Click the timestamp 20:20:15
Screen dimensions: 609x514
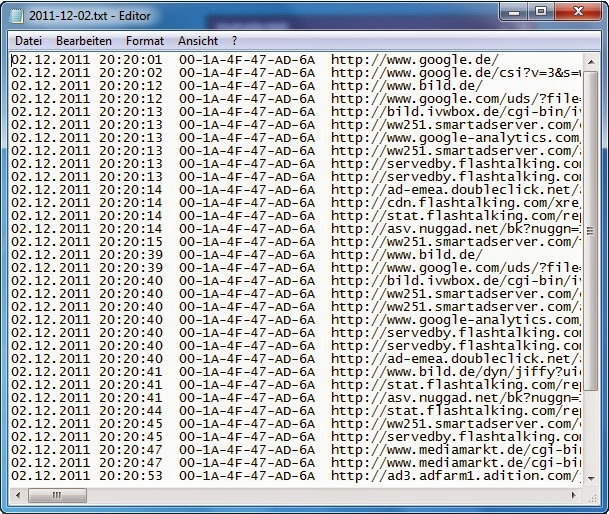click(130, 242)
